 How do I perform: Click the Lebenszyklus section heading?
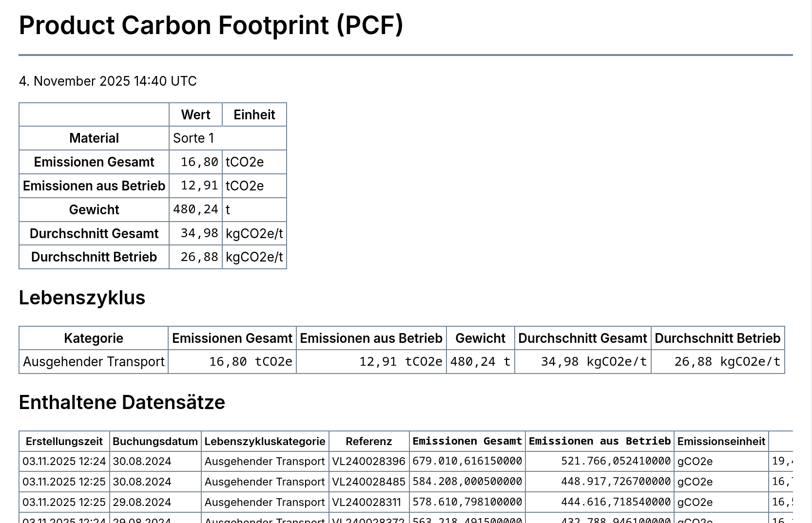coord(82,298)
